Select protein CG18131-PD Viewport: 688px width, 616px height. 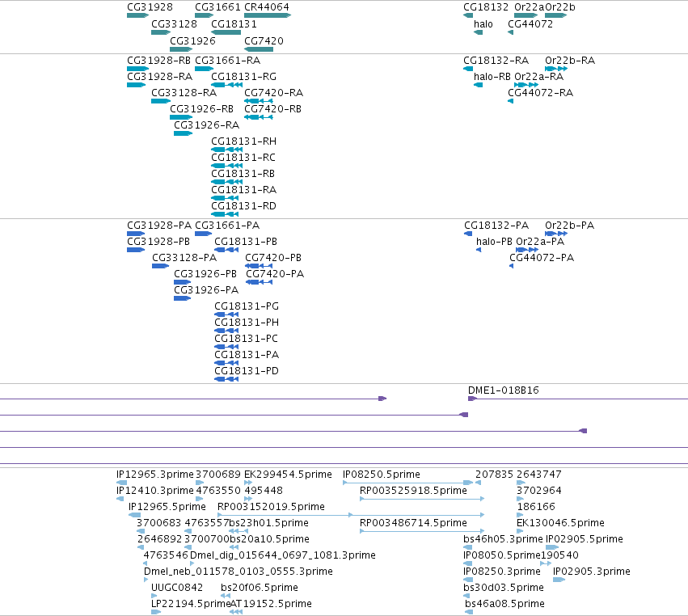tap(247, 371)
